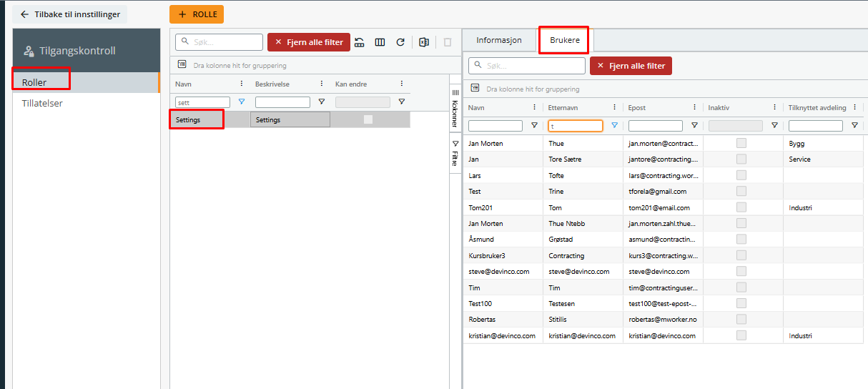868x389 pixels.
Task: Open Navn column menu in users grid
Action: click(534, 107)
